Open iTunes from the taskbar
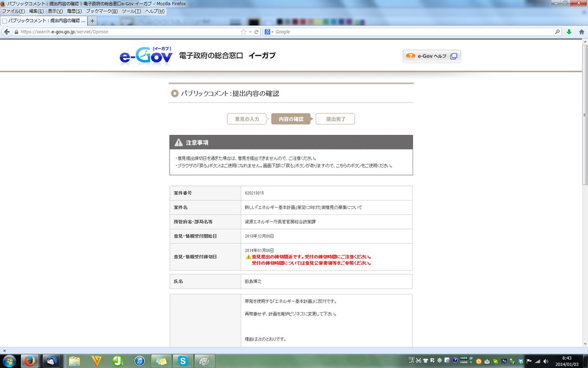 tap(140, 361)
